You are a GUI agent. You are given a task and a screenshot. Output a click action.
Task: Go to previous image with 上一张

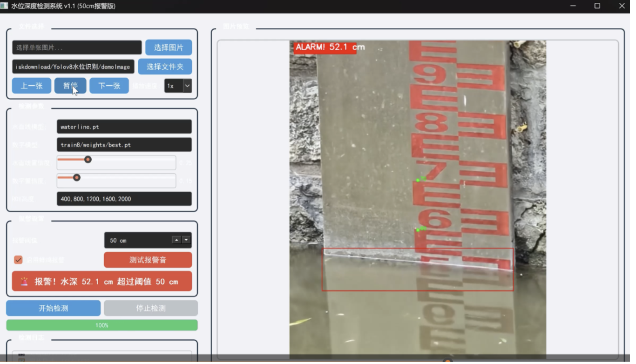[x=32, y=86]
